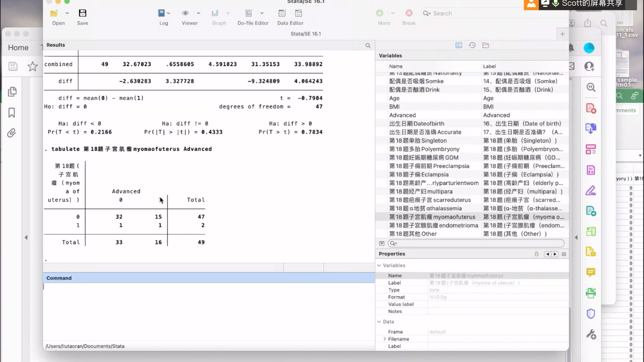Select variable 配偶是否吸烟Somke
The width and height of the screenshot is (644, 362).
[x=472, y=81]
